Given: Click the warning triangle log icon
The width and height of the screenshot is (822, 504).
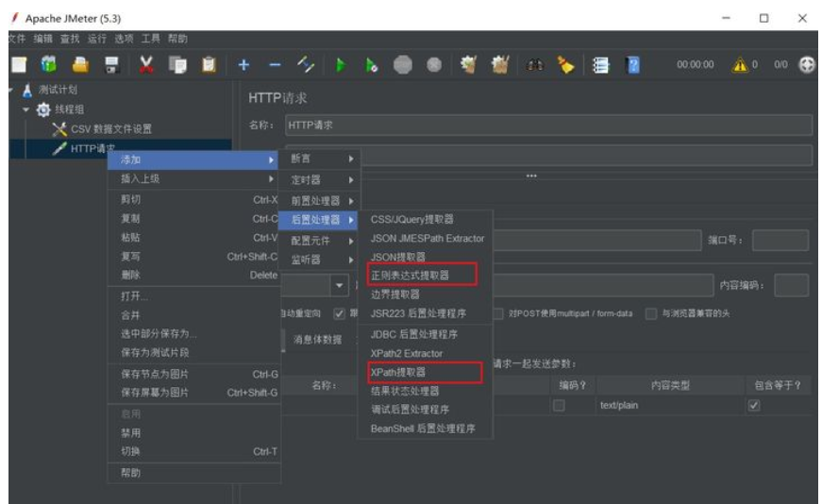Looking at the screenshot, I should (740, 64).
